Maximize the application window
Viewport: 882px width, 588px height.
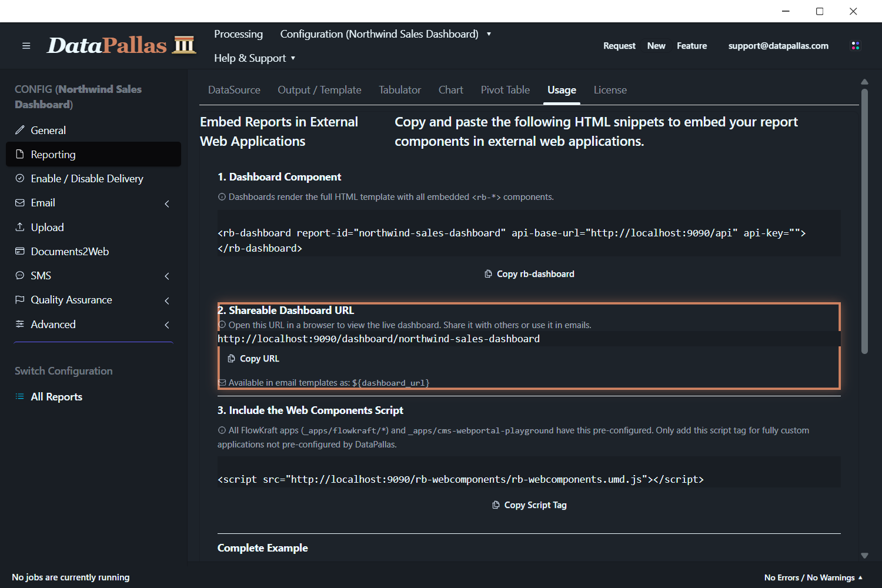[x=820, y=11]
